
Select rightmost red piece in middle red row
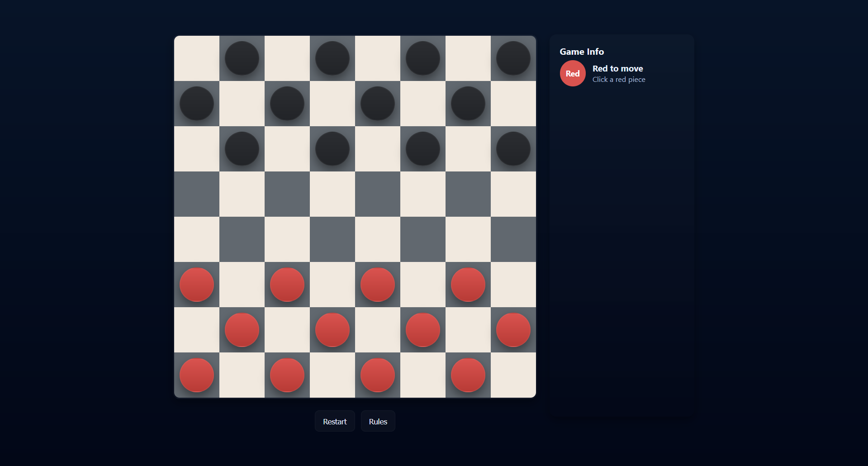click(513, 330)
